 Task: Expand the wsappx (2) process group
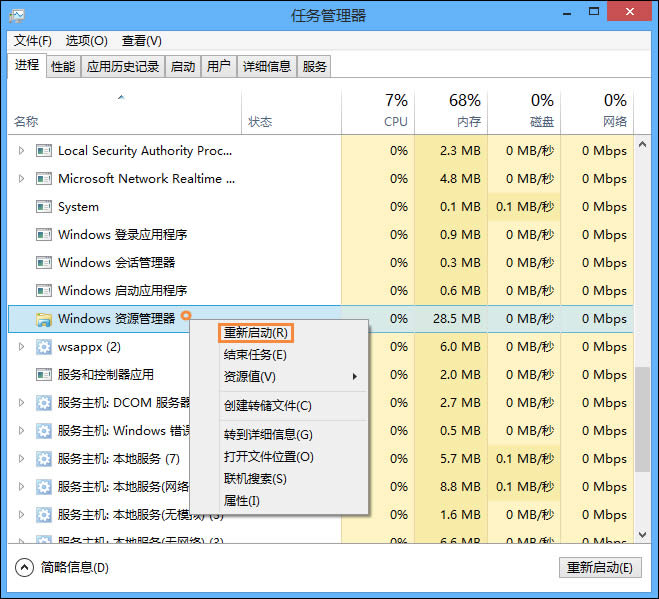[x=22, y=347]
